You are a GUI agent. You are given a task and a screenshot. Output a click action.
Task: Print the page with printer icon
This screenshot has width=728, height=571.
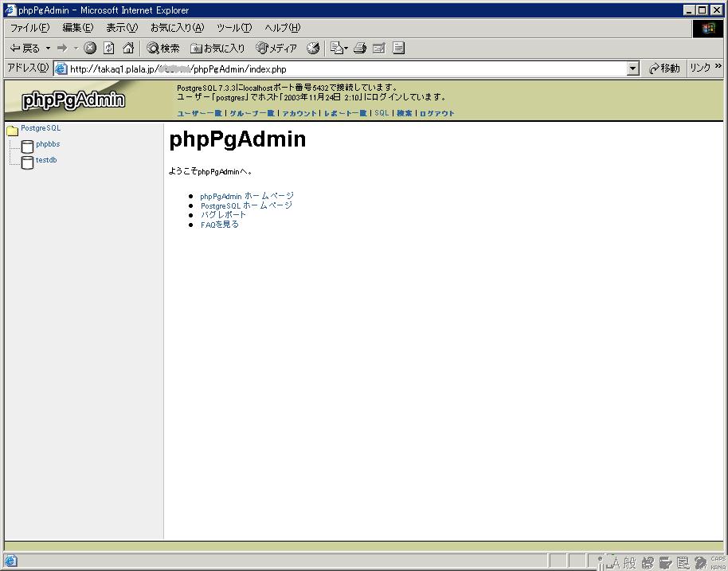pos(360,48)
